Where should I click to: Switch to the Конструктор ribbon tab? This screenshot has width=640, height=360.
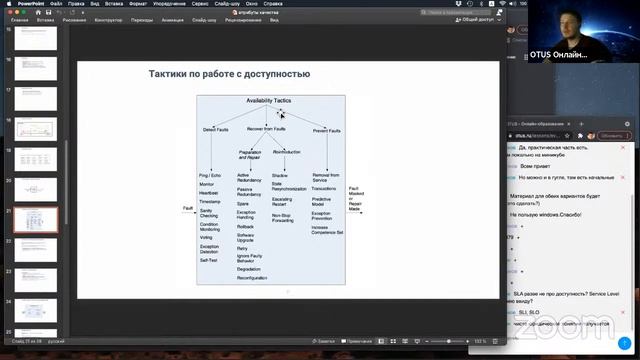point(108,20)
